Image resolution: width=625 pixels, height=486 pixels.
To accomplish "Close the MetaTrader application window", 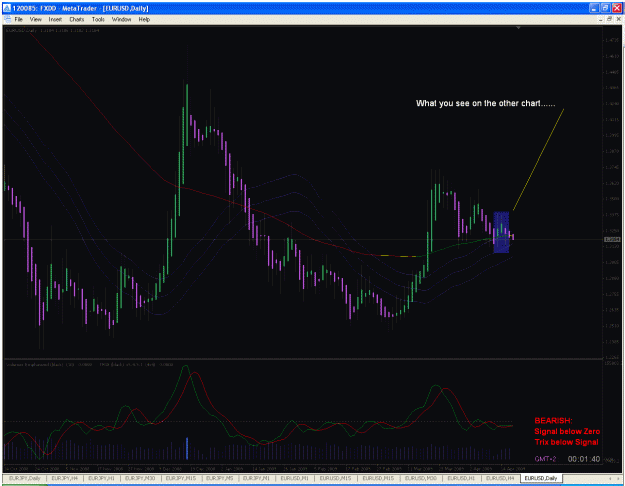I will coord(617,8).
